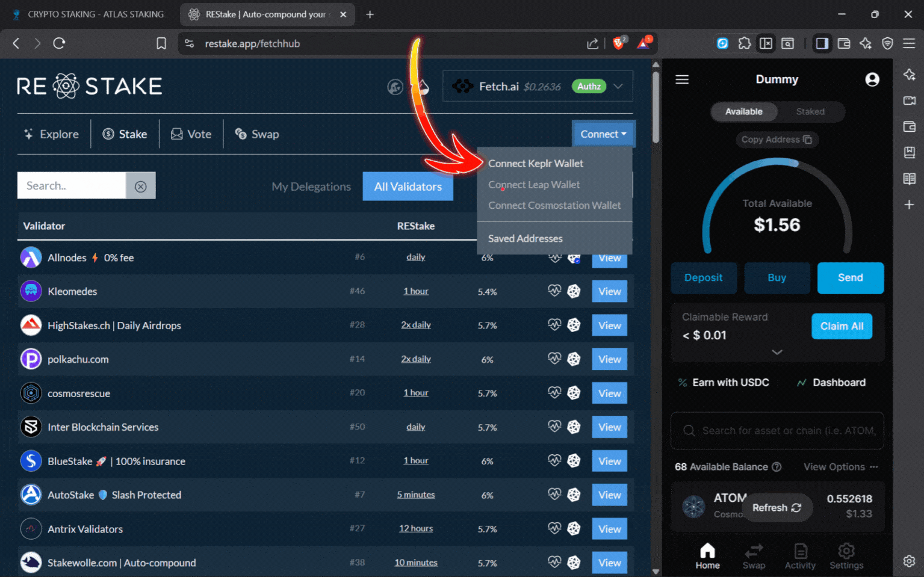Switch the wallet view to Staked
The image size is (924, 577).
coord(810,112)
